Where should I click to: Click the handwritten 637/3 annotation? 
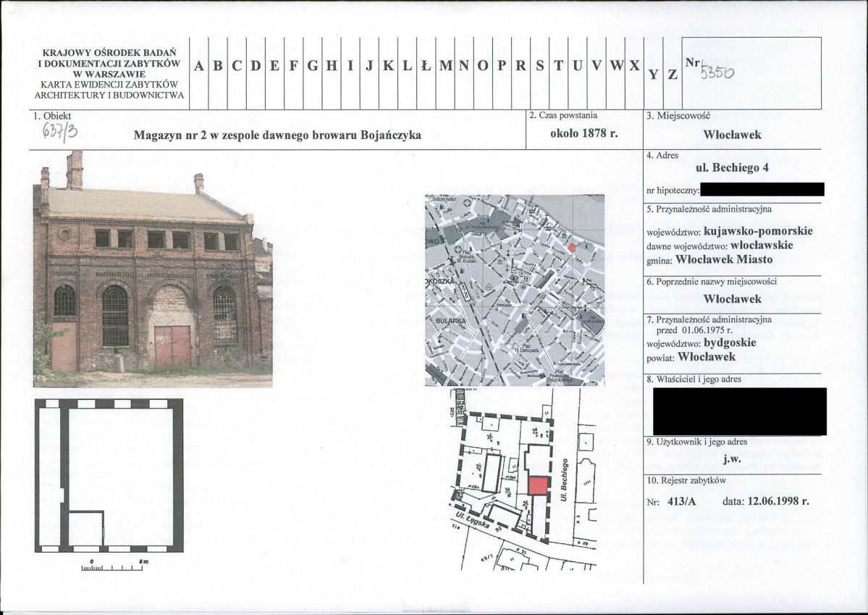[62, 133]
